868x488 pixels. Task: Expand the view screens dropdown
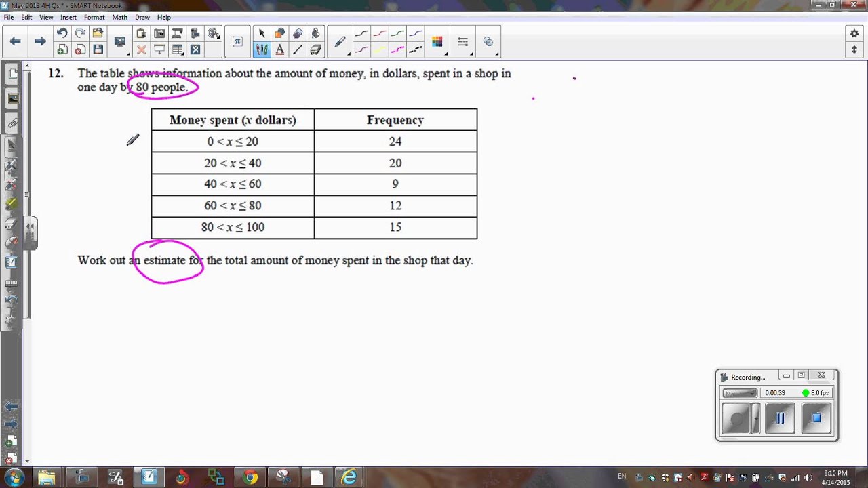(x=121, y=43)
